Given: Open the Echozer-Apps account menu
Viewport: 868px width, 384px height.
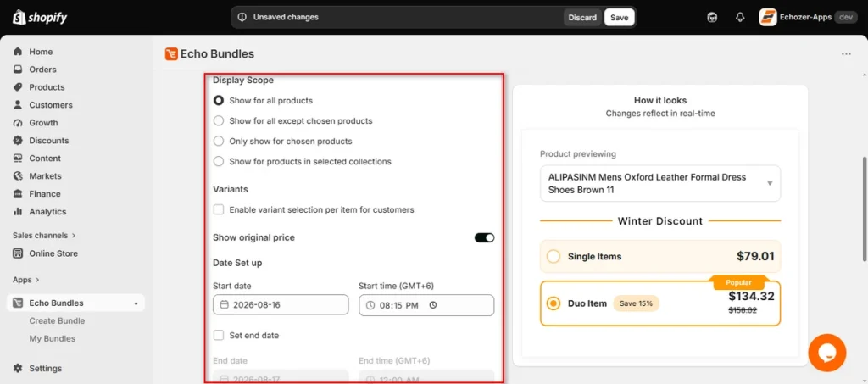Looking at the screenshot, I should 809,17.
